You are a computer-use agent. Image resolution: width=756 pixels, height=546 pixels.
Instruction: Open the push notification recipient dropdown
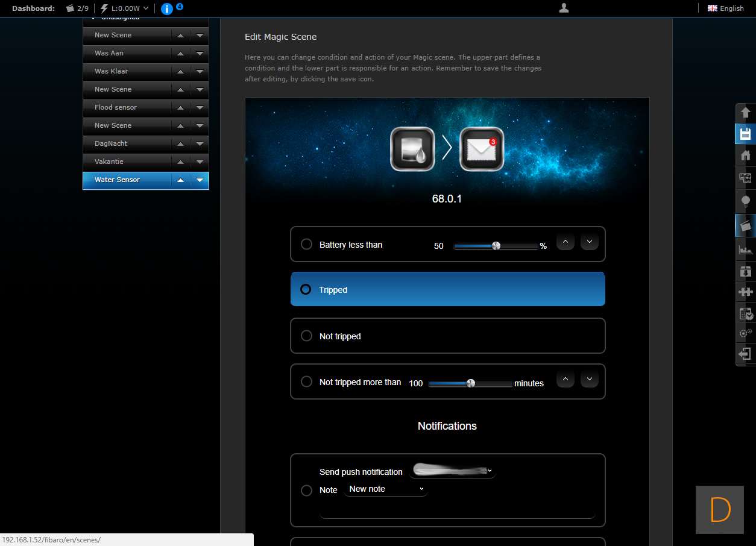point(452,471)
